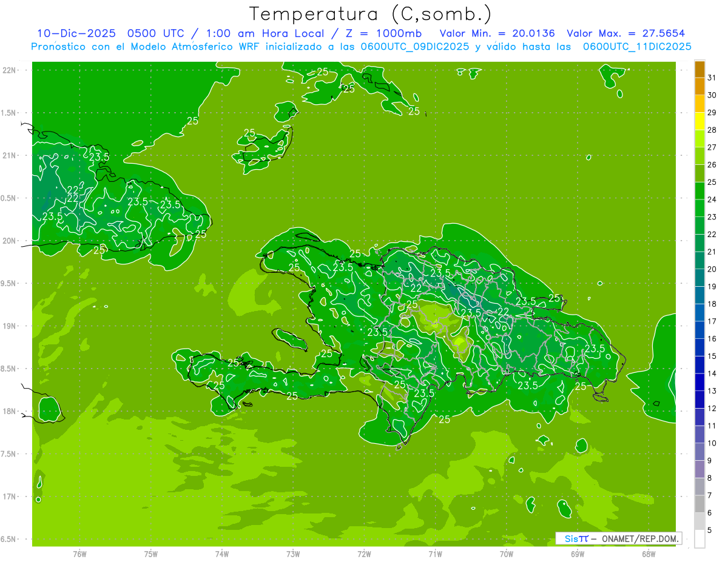Select the "0600UTC_09DIC2025" initialization time
This screenshot has height=562, width=728.
pyautogui.click(x=415, y=47)
